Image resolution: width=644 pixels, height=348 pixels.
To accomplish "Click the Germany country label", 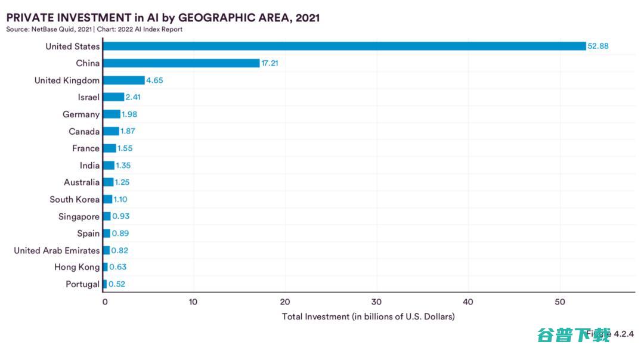I will 81,114.
